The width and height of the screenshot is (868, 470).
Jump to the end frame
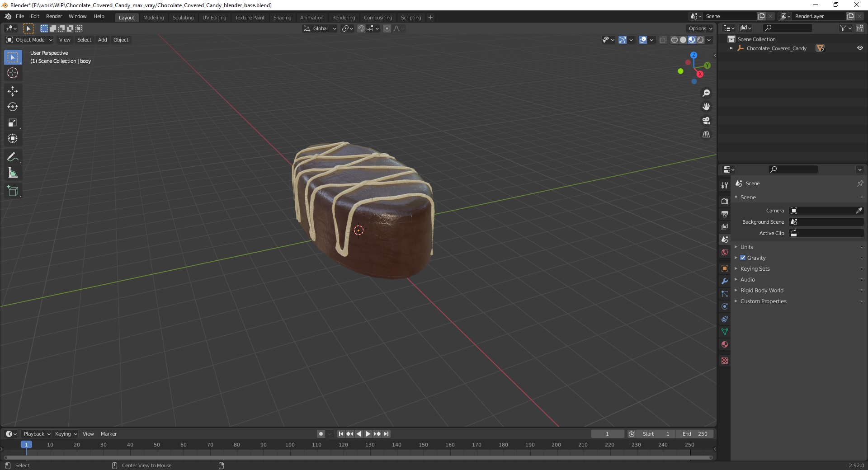[x=386, y=434]
